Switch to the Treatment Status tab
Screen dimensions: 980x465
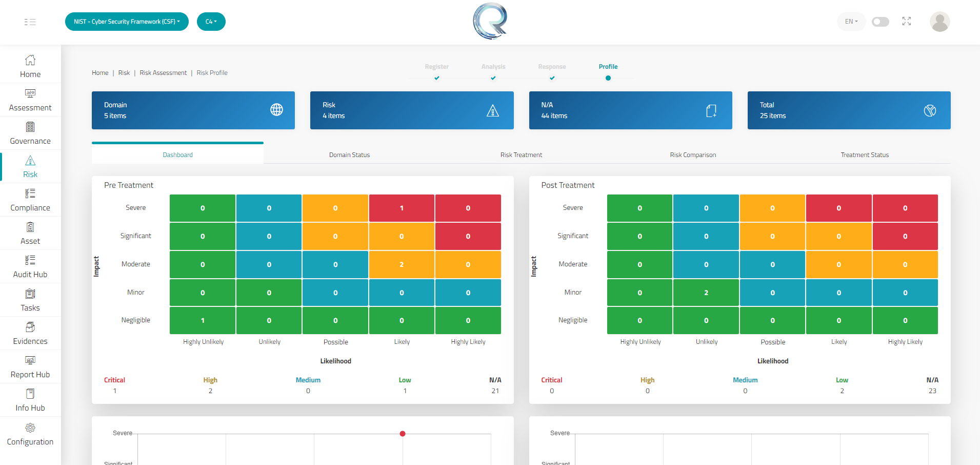point(865,154)
